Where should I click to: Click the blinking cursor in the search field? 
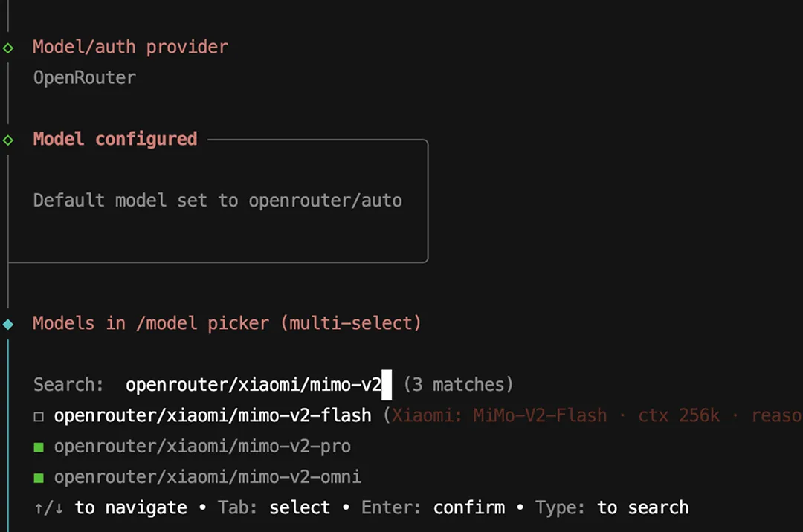[387, 384]
